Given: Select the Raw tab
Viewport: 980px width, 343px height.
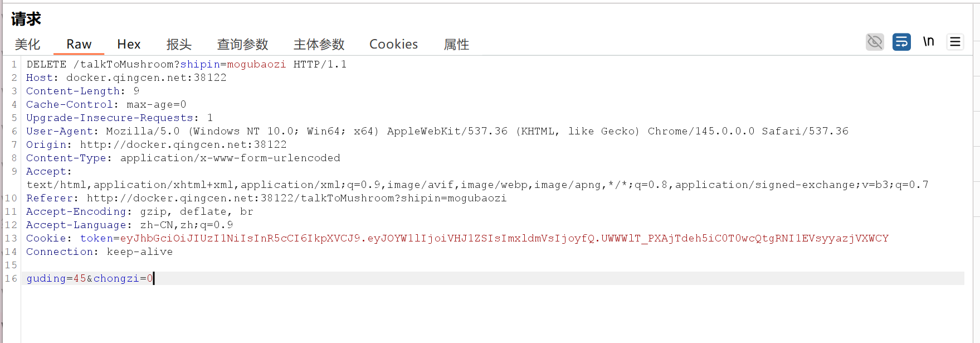Looking at the screenshot, I should (x=79, y=44).
